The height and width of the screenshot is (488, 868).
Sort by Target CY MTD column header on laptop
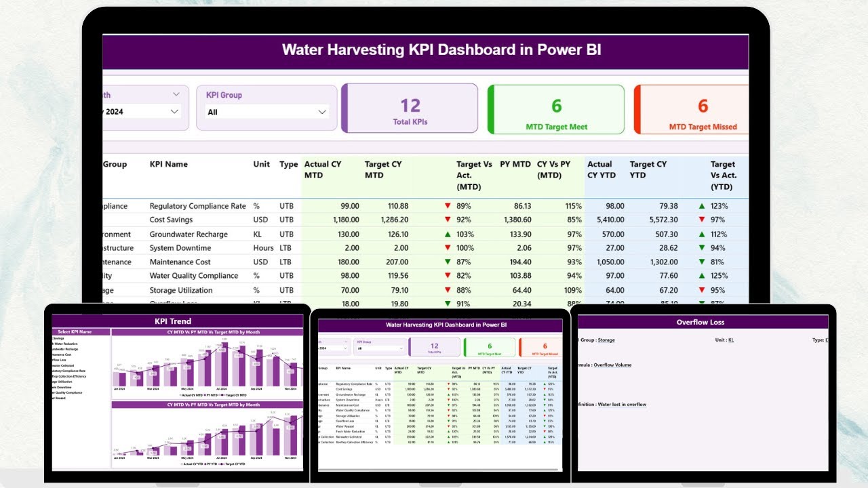point(383,169)
